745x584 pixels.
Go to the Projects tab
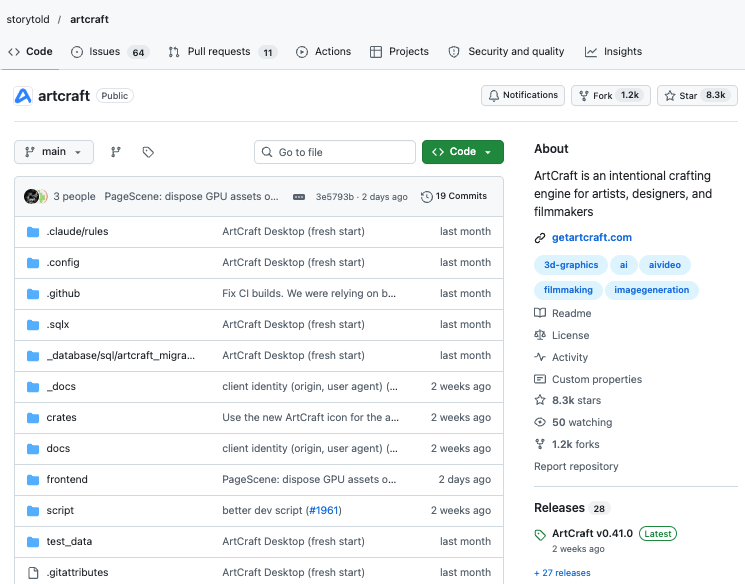pyautogui.click(x=399, y=52)
